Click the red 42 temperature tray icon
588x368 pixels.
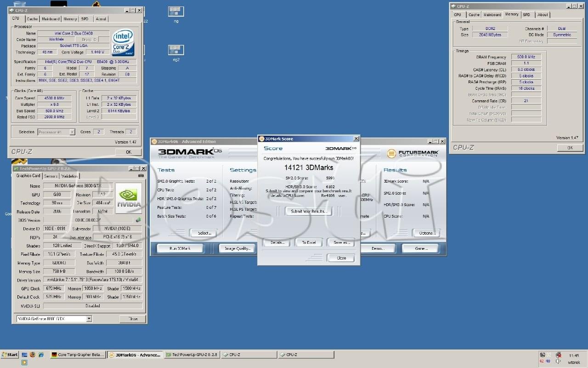pos(541,361)
